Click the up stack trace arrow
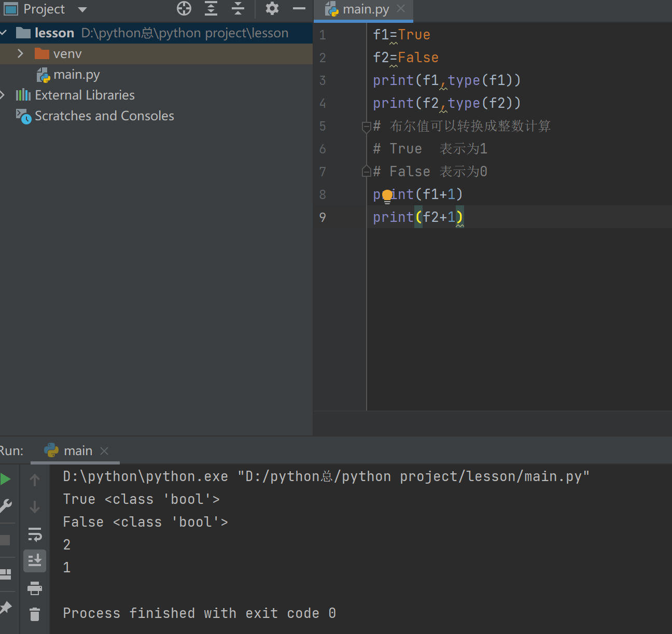The image size is (672, 634). 35,480
